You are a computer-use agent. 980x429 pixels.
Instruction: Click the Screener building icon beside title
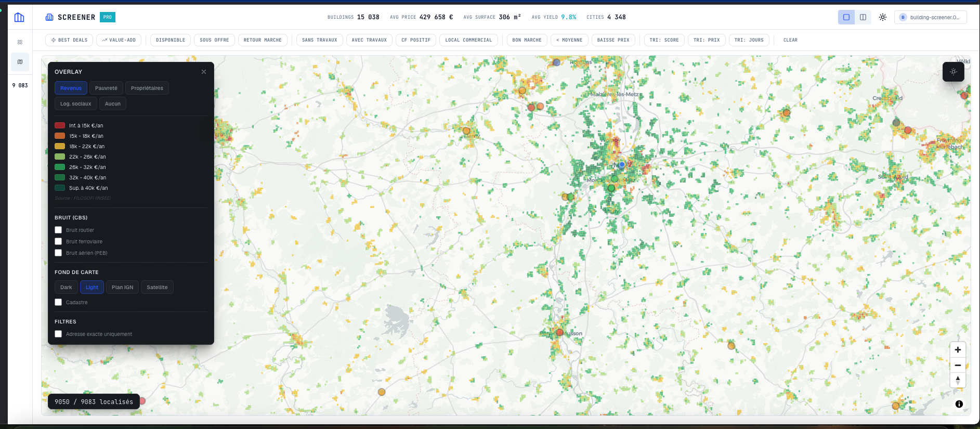click(49, 17)
